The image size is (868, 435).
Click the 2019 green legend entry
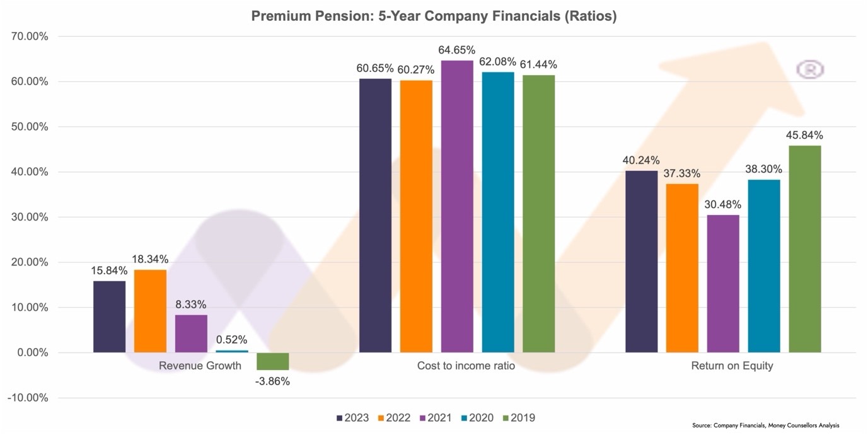tap(518, 418)
